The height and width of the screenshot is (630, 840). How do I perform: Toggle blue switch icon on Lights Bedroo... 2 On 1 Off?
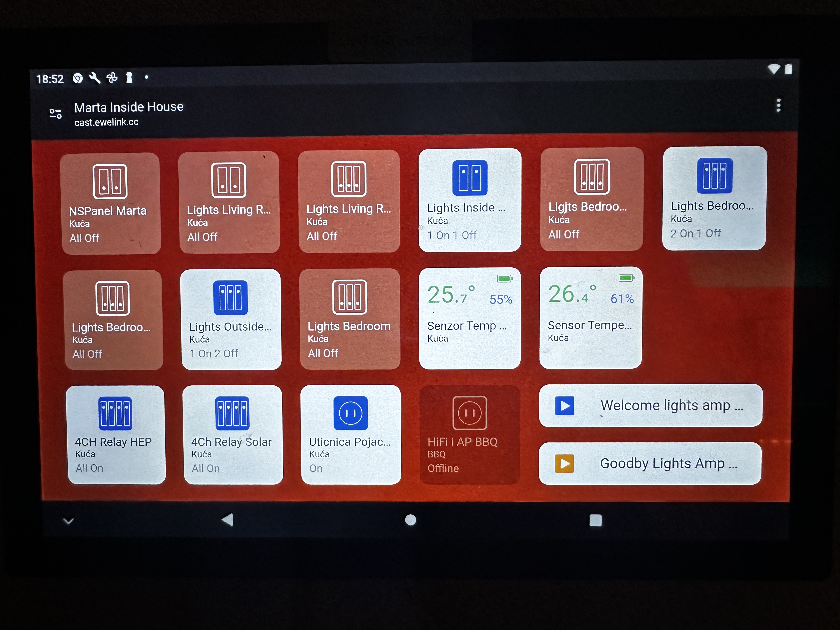click(715, 175)
